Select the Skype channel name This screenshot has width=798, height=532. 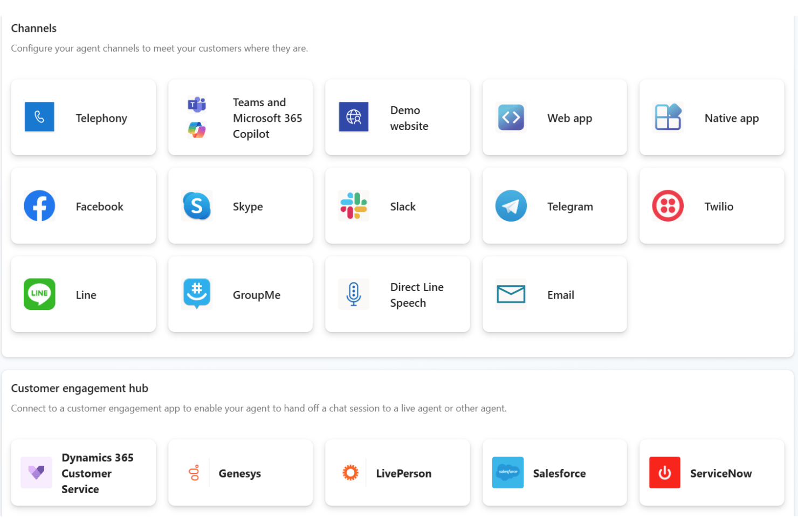point(247,206)
